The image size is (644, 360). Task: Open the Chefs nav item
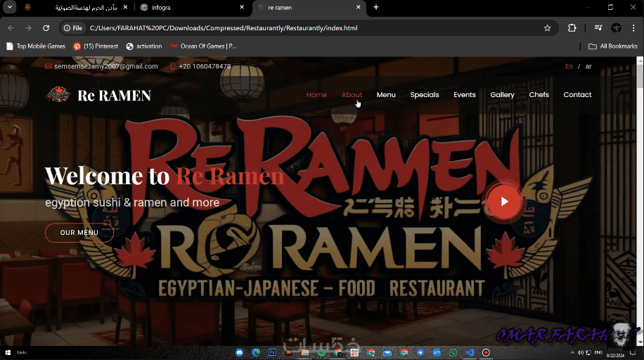pyautogui.click(x=539, y=94)
